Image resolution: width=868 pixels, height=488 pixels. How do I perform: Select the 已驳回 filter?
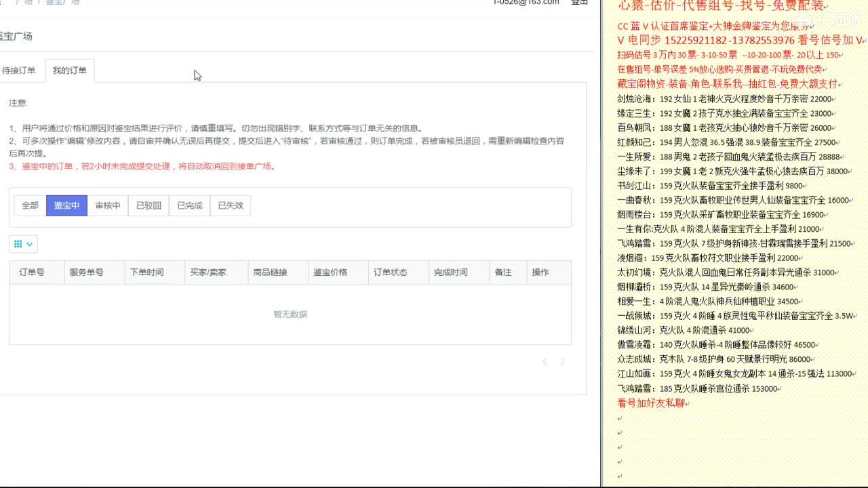(x=148, y=205)
